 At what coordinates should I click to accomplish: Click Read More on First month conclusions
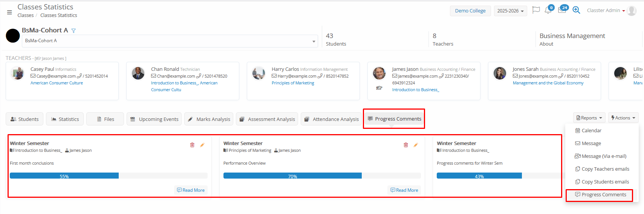click(191, 190)
